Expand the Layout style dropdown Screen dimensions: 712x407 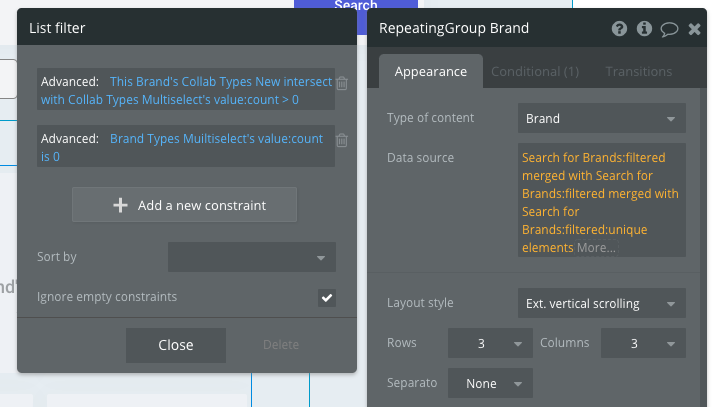coord(601,303)
